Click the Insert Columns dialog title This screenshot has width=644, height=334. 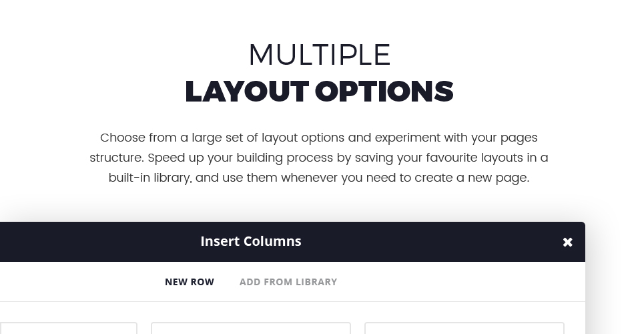251,241
